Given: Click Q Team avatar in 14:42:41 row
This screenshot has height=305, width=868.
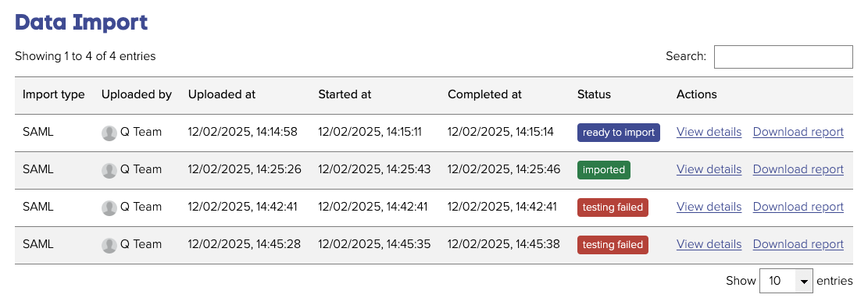Looking at the screenshot, I should coord(109,207).
